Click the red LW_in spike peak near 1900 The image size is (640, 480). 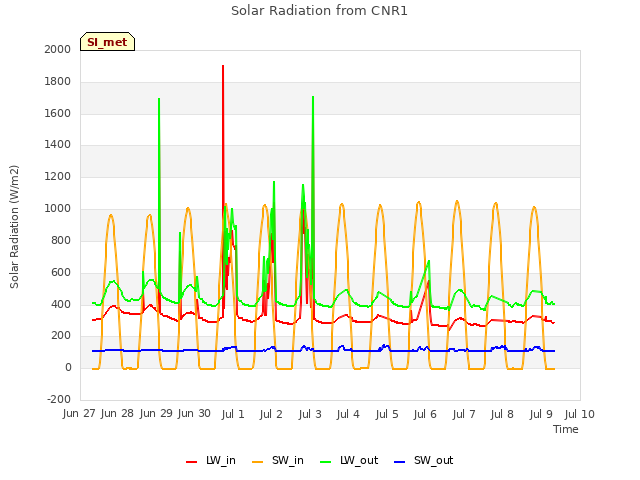tap(223, 66)
